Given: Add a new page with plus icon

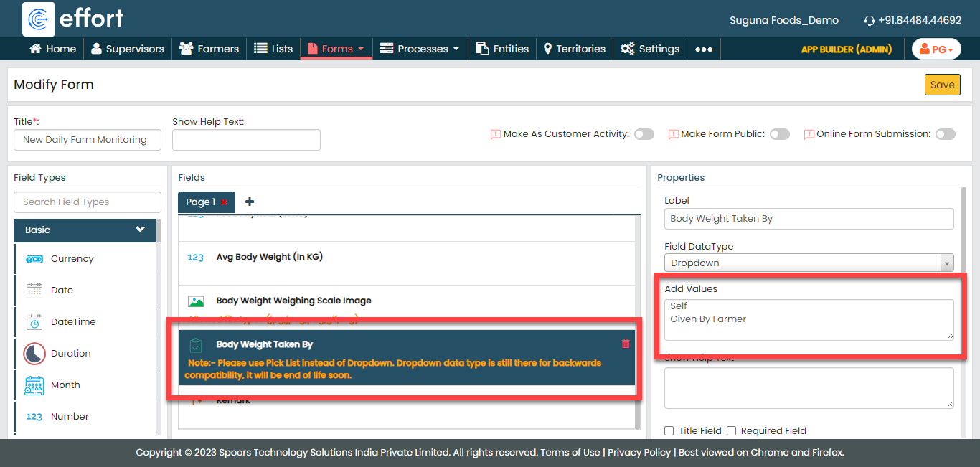Looking at the screenshot, I should [250, 202].
